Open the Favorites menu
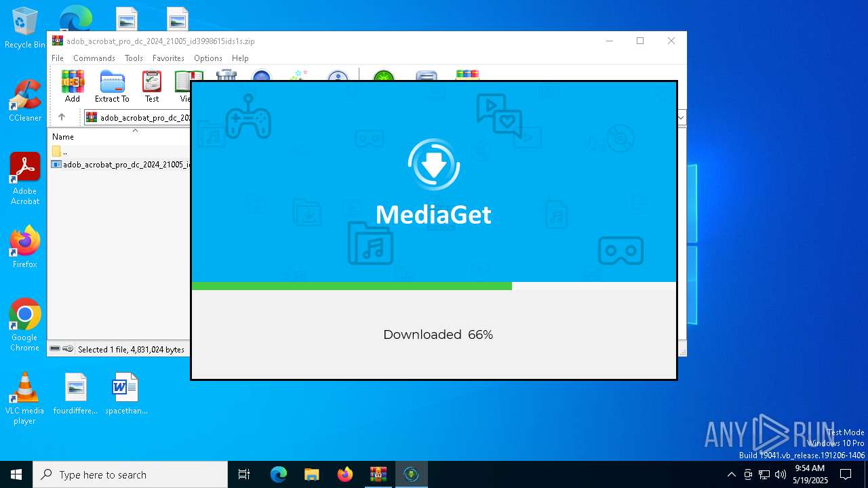This screenshot has width=868, height=488. tap(168, 58)
